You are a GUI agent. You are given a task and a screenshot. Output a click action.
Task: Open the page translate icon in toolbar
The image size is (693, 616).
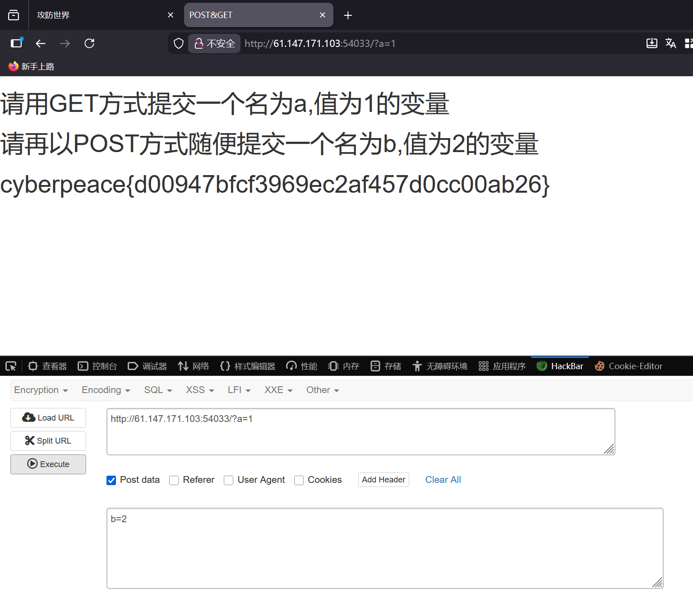[671, 43]
